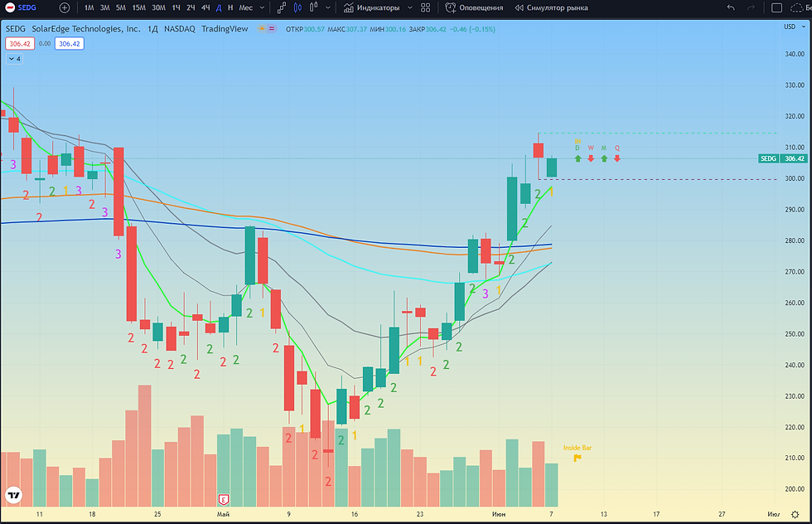Click the NASDAQ exchange label

180,28
